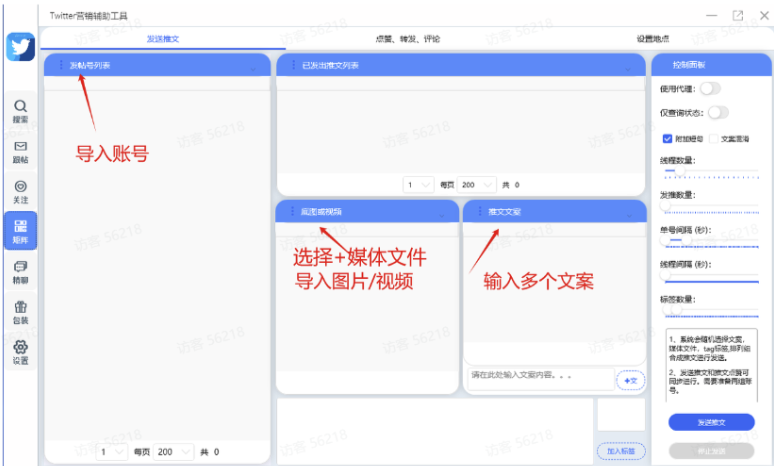Screen dimensions: 774x466
Task: Open the 跟帖 envelope sidebar icon
Action: [x=20, y=152]
